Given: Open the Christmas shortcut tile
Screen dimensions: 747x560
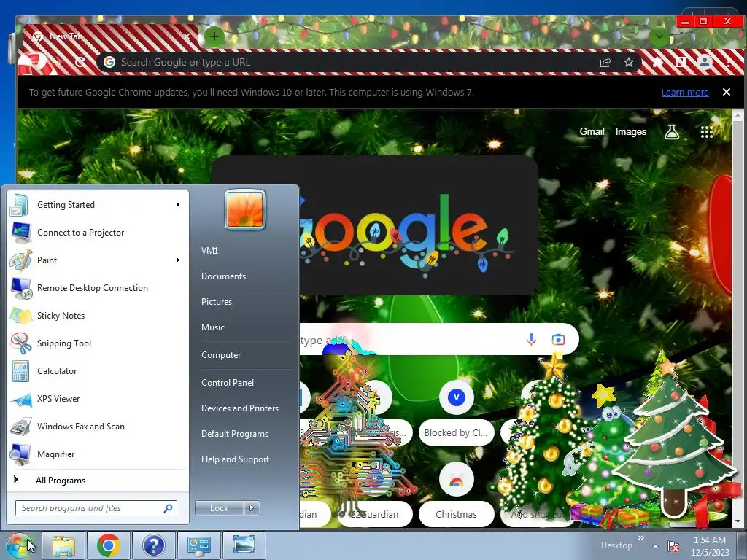Looking at the screenshot, I should tap(456, 494).
